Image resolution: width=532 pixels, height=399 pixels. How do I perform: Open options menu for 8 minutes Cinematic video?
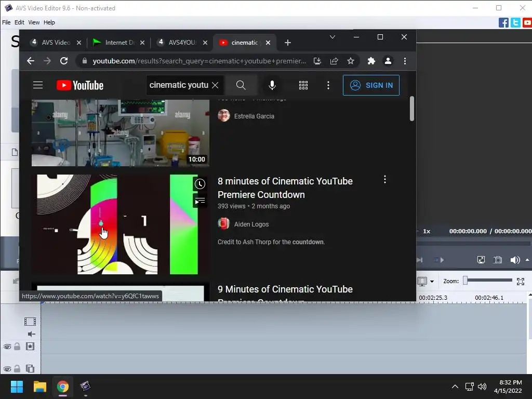click(385, 179)
